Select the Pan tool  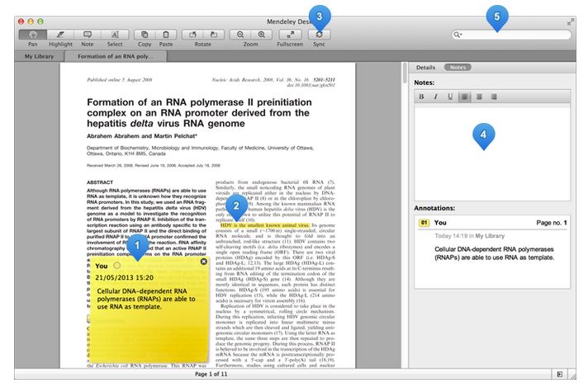click(33, 35)
